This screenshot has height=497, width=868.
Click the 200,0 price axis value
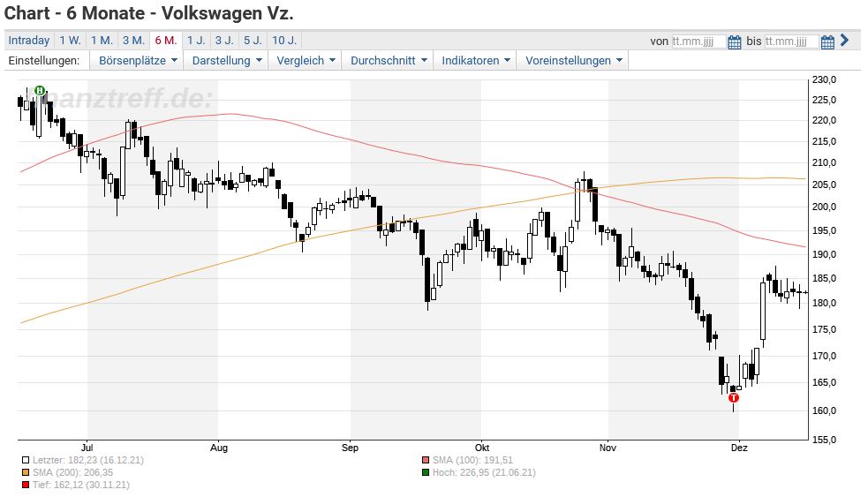click(x=824, y=207)
